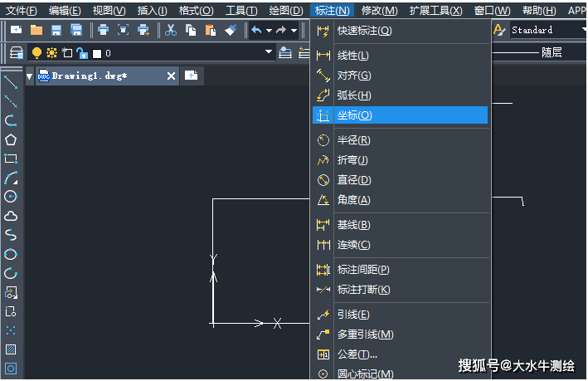Choose 多重引线(M) entry
The height and width of the screenshot is (381, 588).
401,334
